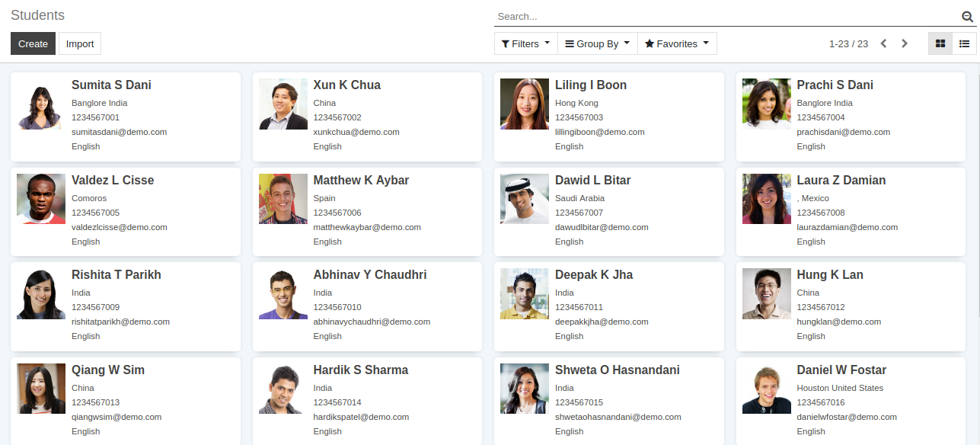Select Daniel W Fostar's photo thumbnail
The height and width of the screenshot is (445, 980).
767,389
